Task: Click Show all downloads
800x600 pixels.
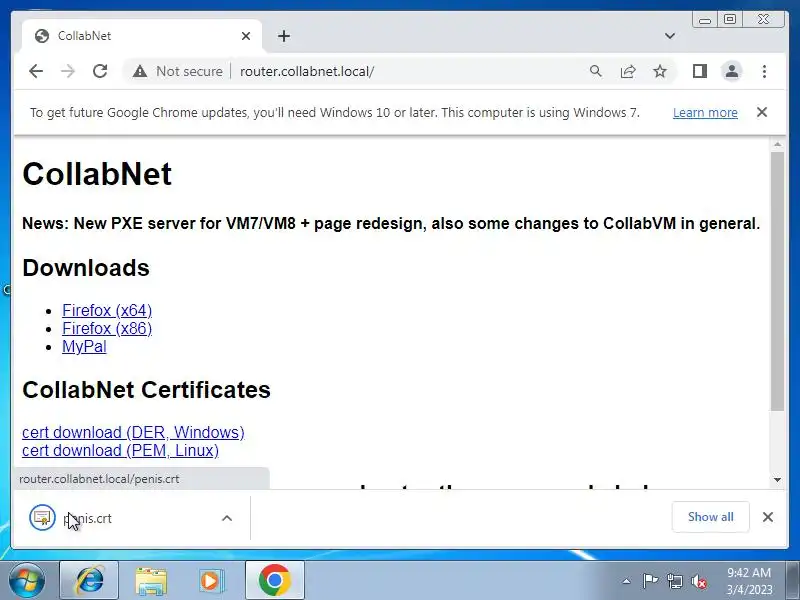Action: (x=710, y=517)
